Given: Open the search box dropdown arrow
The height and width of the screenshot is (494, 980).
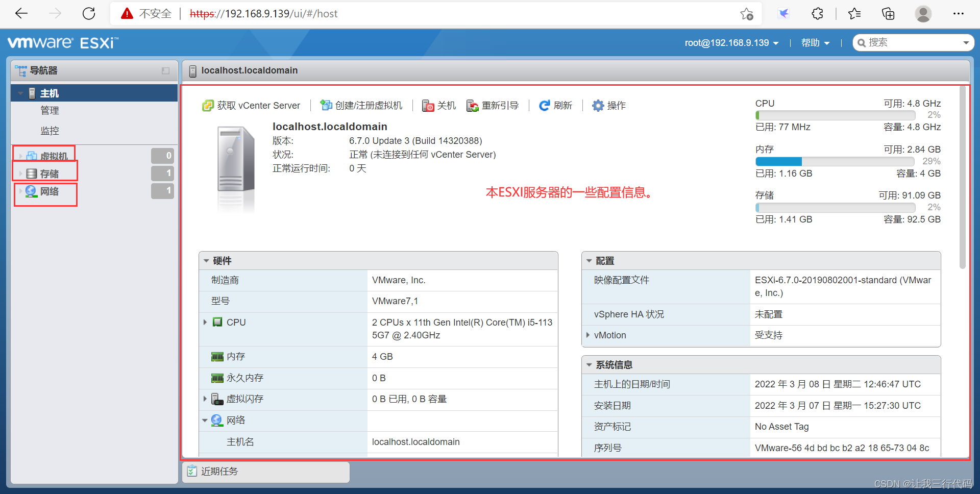Looking at the screenshot, I should click(x=966, y=43).
